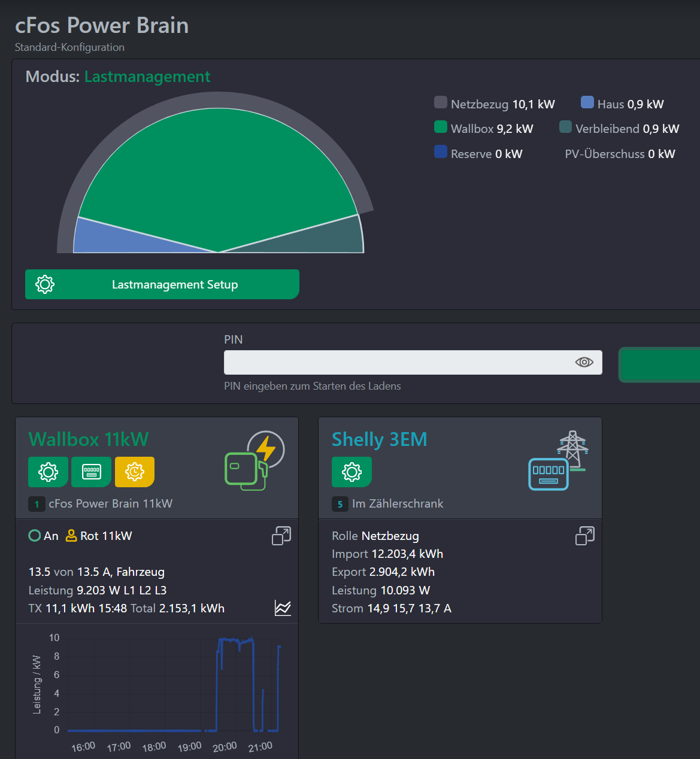This screenshot has height=759, width=700.
Task: Click the Wallbox charging station illustration icon
Action: pos(254,460)
